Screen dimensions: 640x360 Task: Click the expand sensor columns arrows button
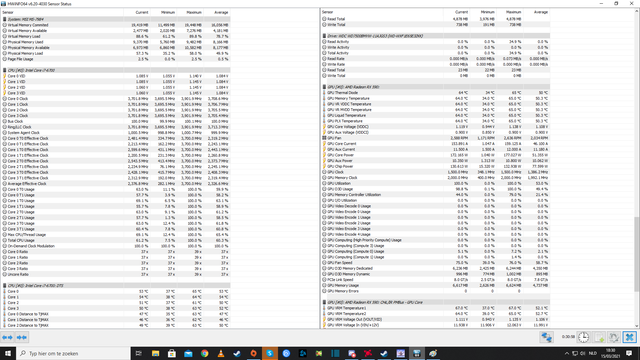click(x=7, y=338)
